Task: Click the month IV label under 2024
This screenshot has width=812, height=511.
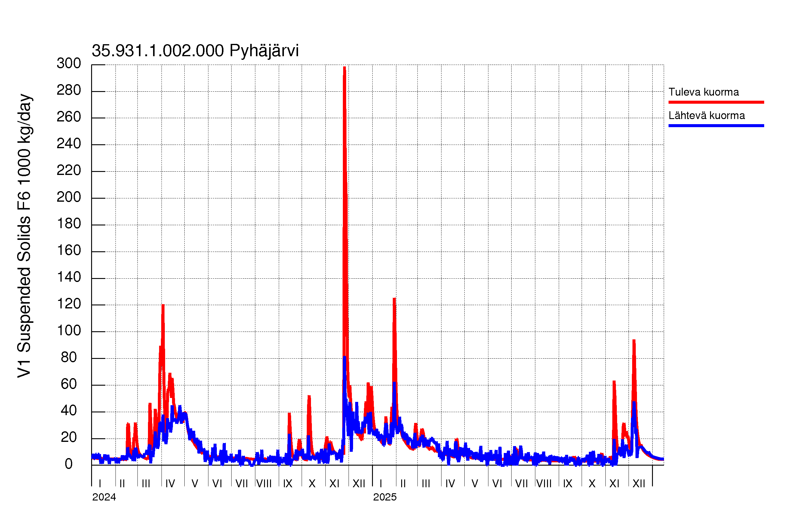Action: click(x=170, y=484)
